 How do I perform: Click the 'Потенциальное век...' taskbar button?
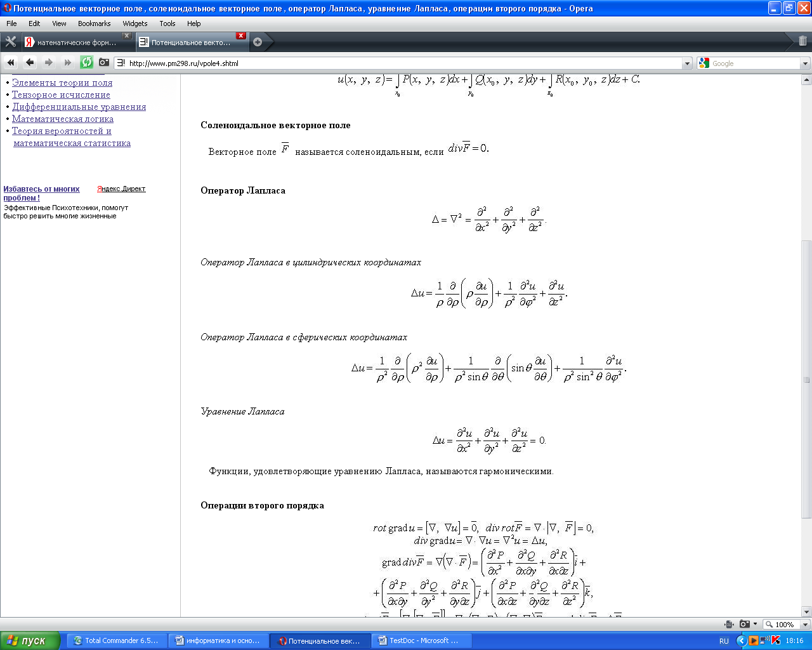[x=320, y=640]
